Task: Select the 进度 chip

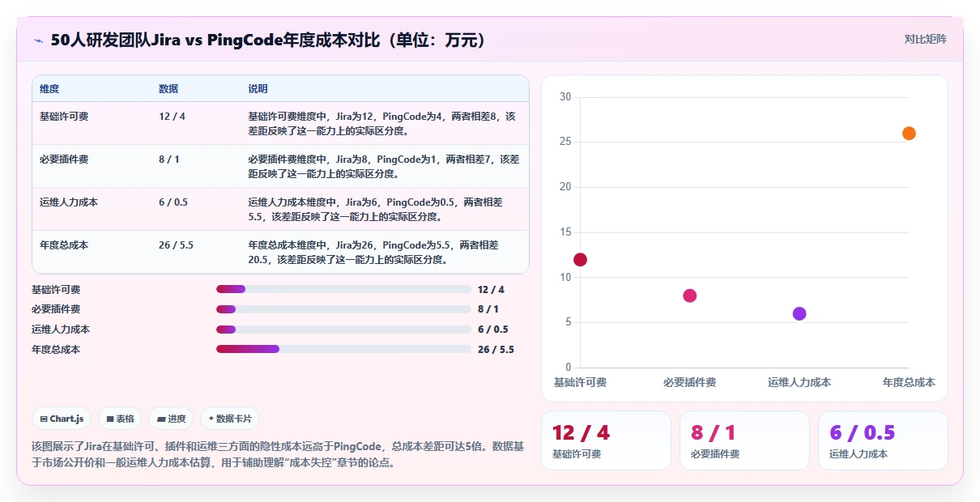Action: tap(171, 419)
